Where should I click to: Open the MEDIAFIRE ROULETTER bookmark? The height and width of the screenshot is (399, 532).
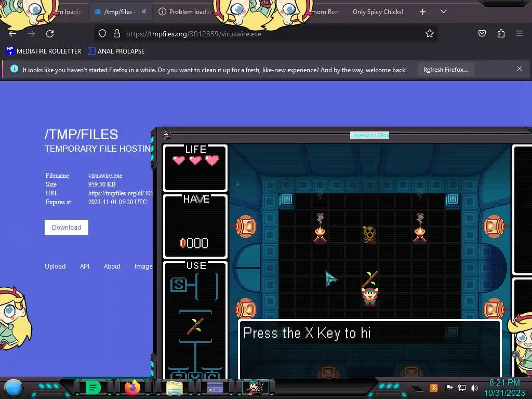click(44, 51)
